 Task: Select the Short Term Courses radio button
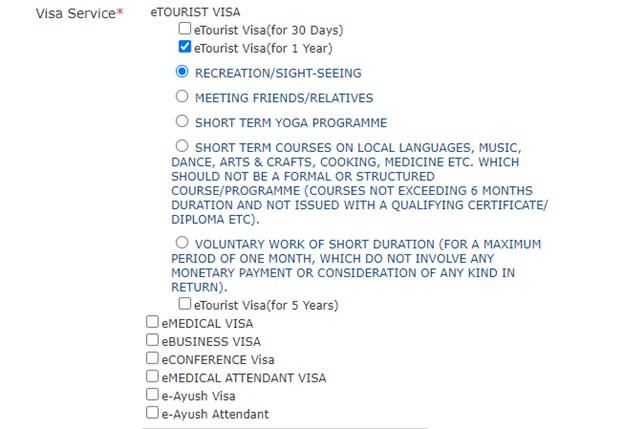tap(182, 147)
